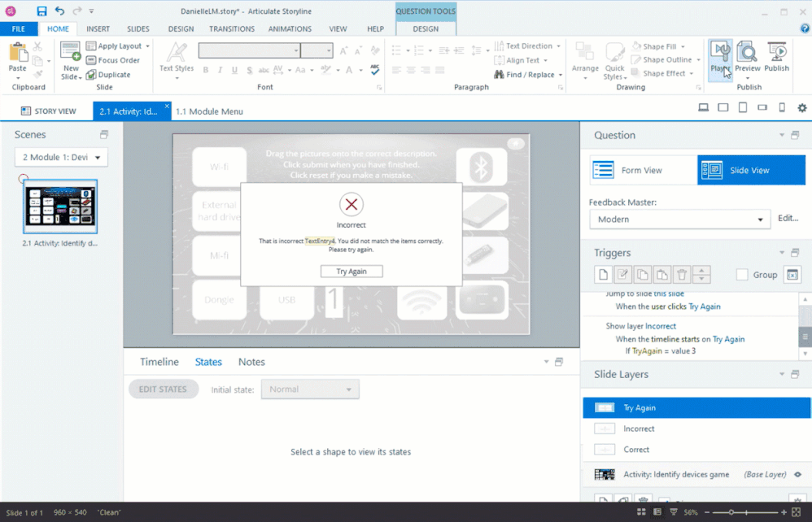Screen dimensions: 812x522
Task: Toggle visibility eye on base layer
Action: 797,474
